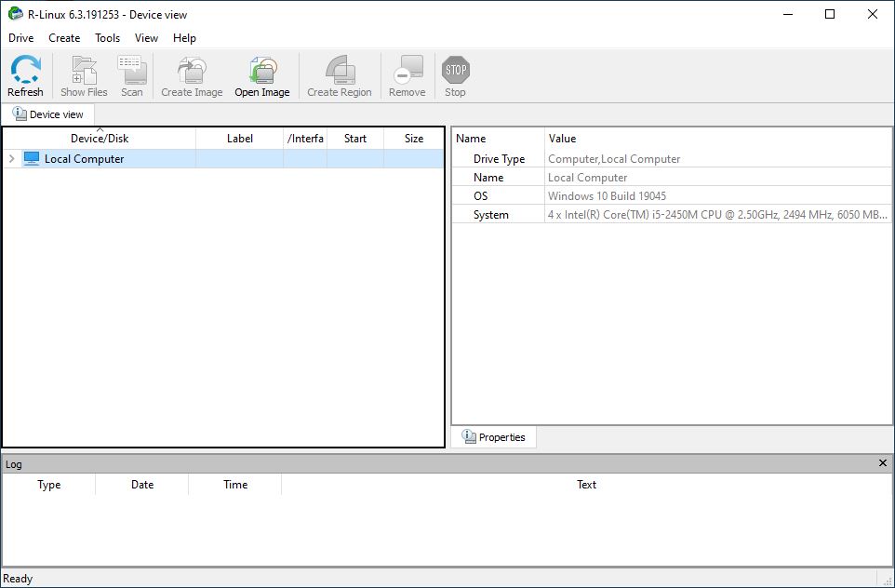Open the Help menu
895x588 pixels.
pyautogui.click(x=184, y=37)
